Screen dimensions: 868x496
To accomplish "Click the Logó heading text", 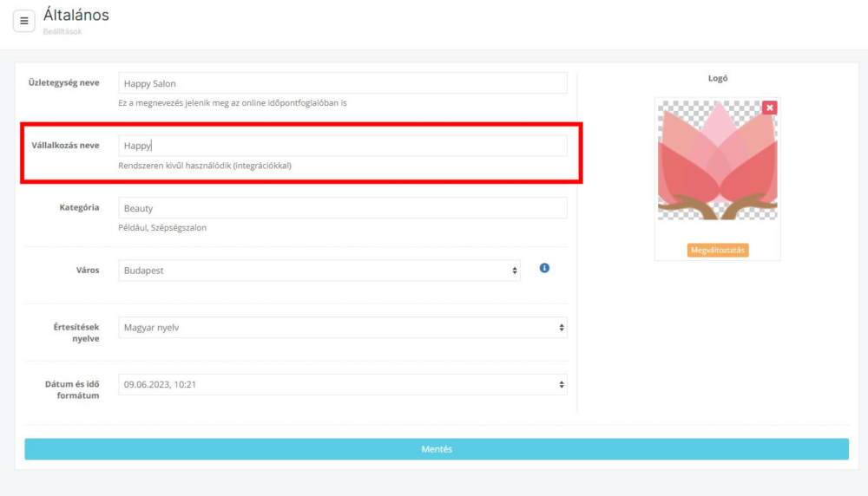I will (718, 79).
